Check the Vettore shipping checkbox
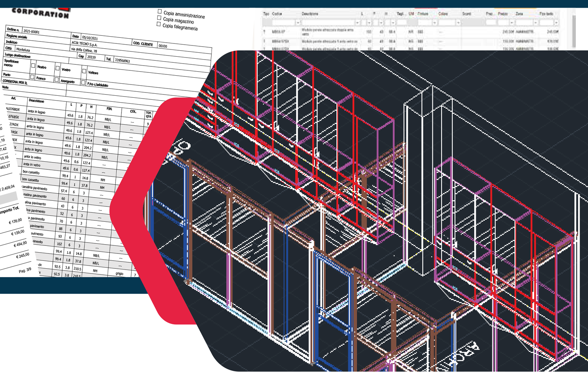588x379 pixels. [x=84, y=71]
